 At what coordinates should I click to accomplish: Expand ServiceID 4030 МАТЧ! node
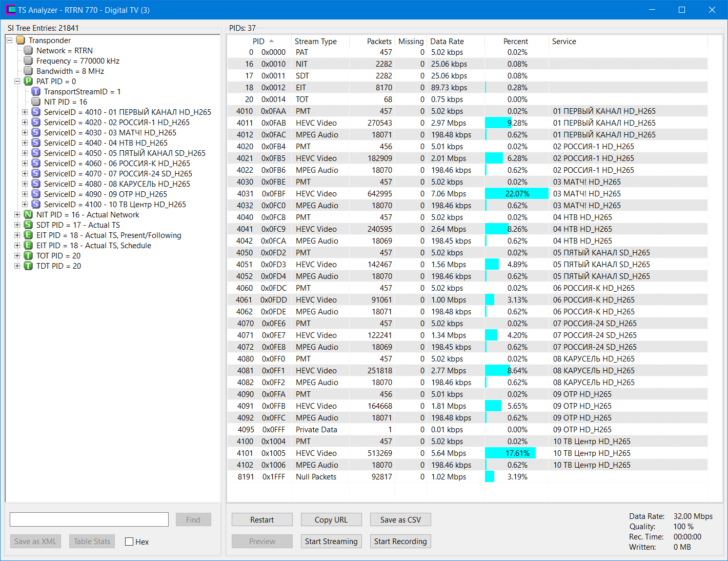pyautogui.click(x=25, y=133)
